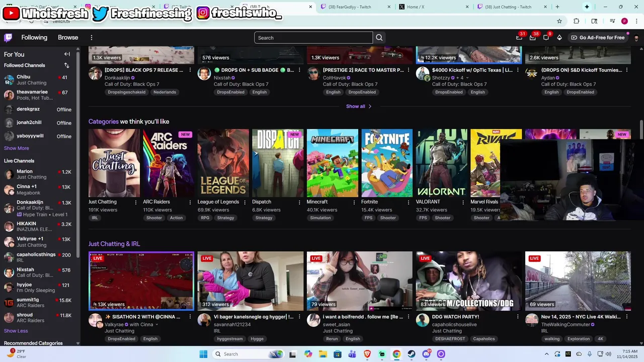Click the search magnifier button
The image size is (644, 362).
pos(379,38)
